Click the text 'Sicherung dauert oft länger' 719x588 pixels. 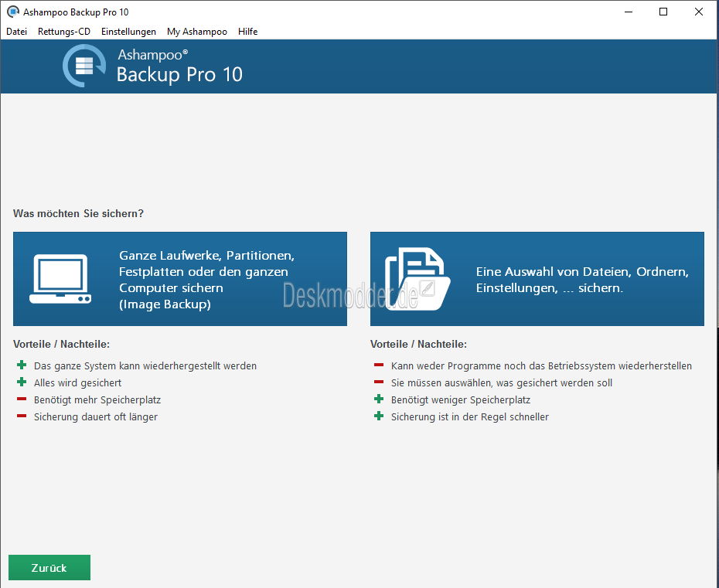point(96,416)
